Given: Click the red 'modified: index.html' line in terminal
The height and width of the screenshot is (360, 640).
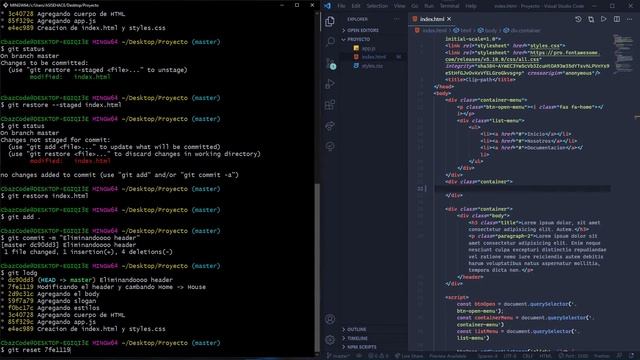Looking at the screenshot, I should [x=70, y=161].
